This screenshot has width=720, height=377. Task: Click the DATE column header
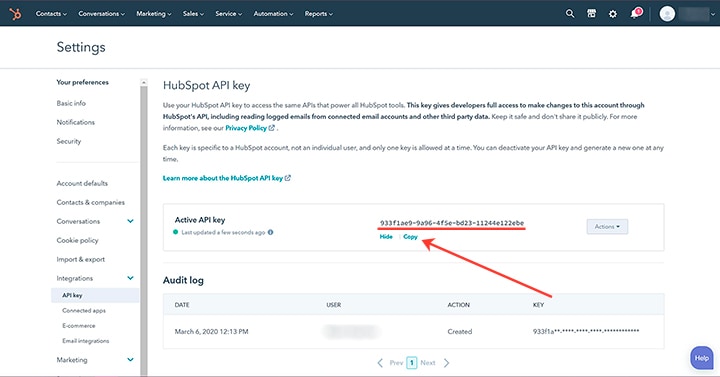(x=182, y=305)
